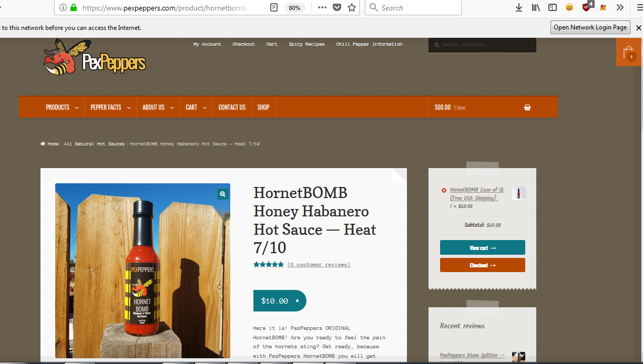Toggle reader view in the address bar
Screen dimensions: 643x364
(274, 8)
